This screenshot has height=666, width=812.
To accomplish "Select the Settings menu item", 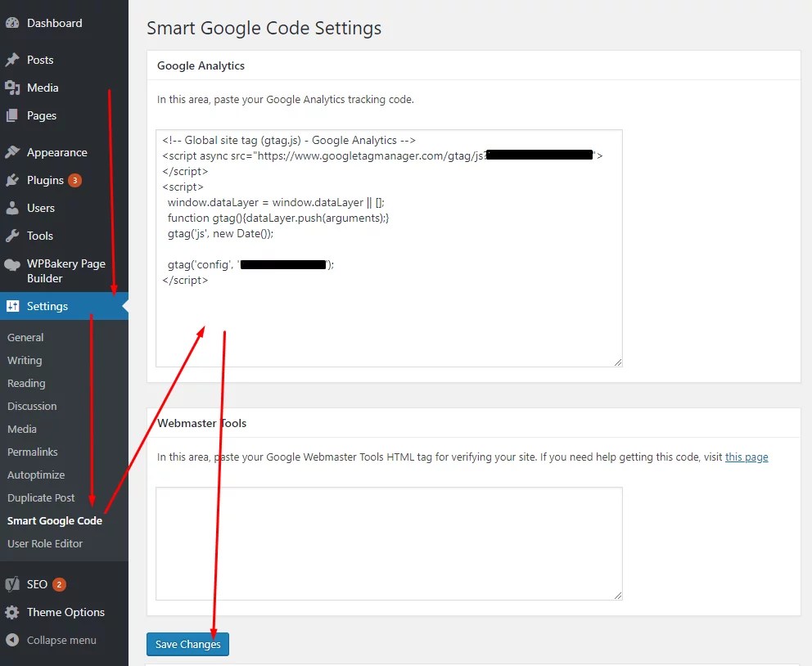I will [64, 306].
